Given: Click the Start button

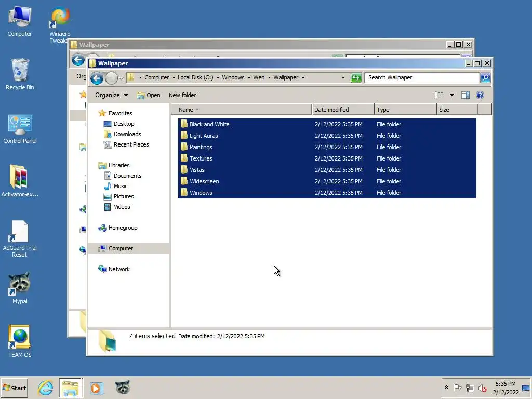Looking at the screenshot, I should pos(14,388).
